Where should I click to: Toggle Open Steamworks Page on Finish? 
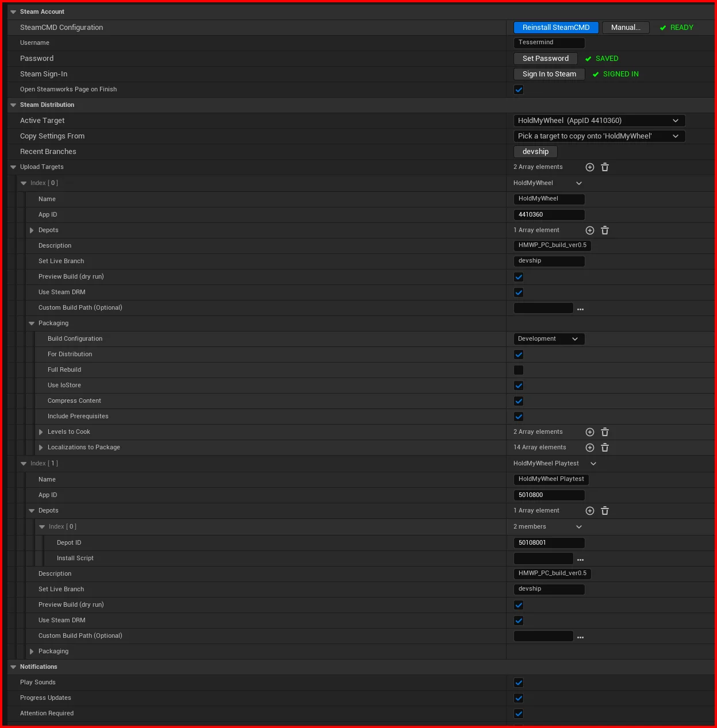[519, 90]
